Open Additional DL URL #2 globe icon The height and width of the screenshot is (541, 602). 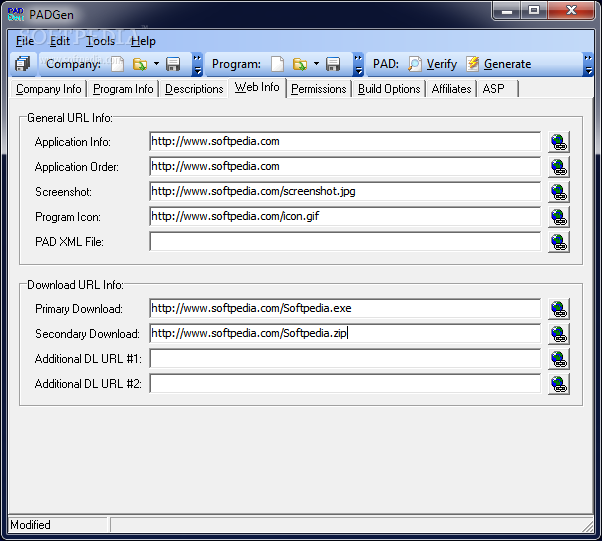(x=559, y=384)
